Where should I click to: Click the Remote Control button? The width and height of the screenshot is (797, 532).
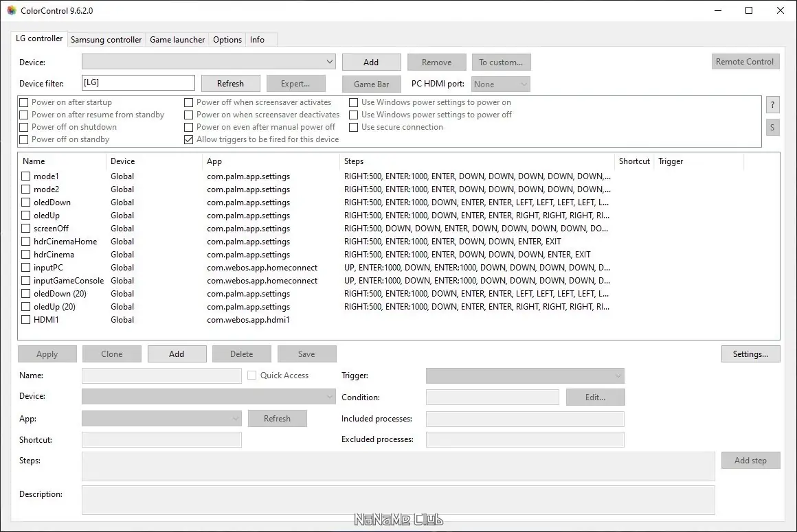(745, 61)
